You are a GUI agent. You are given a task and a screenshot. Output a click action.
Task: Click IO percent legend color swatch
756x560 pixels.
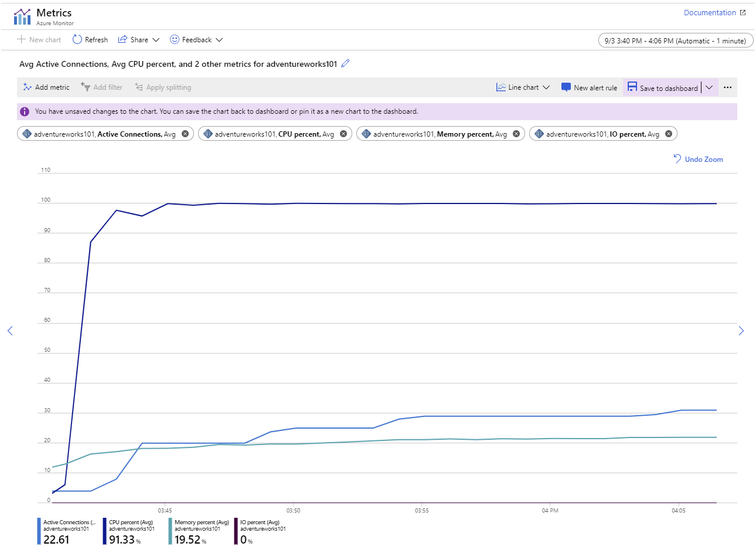pos(236,531)
